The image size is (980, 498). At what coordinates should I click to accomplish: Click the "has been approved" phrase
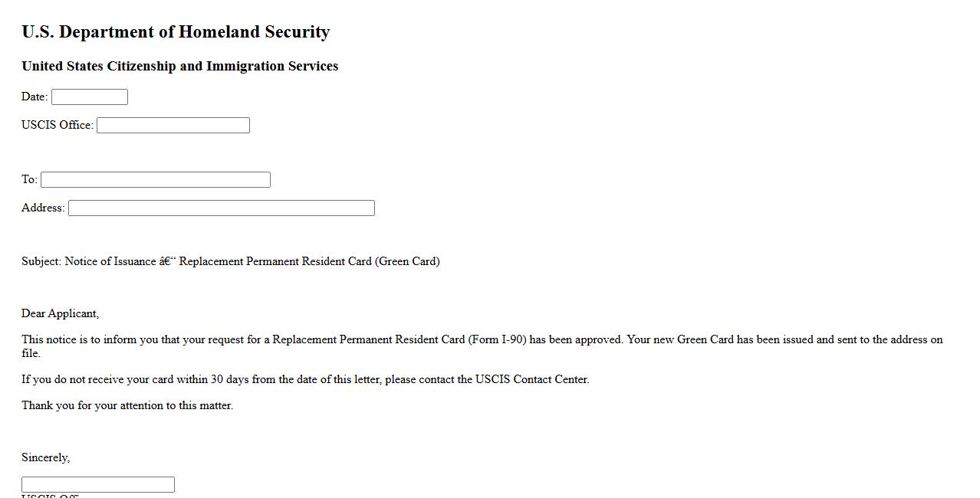point(576,339)
